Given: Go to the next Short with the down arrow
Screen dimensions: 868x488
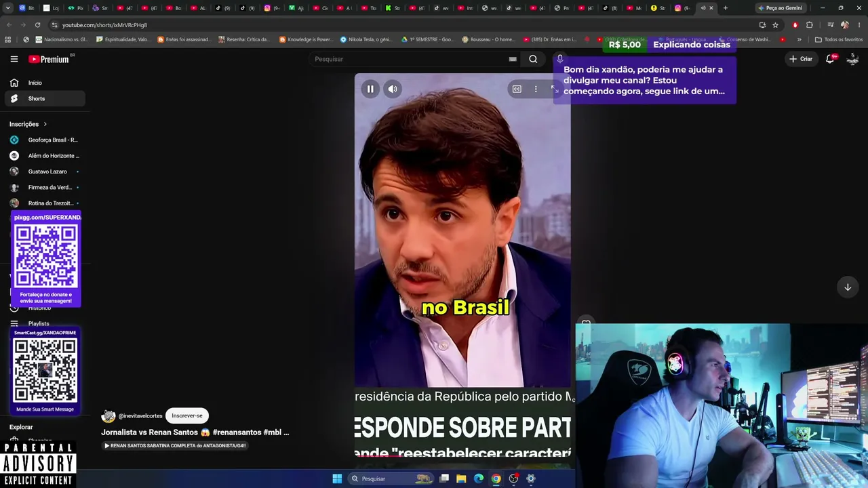Looking at the screenshot, I should point(848,287).
